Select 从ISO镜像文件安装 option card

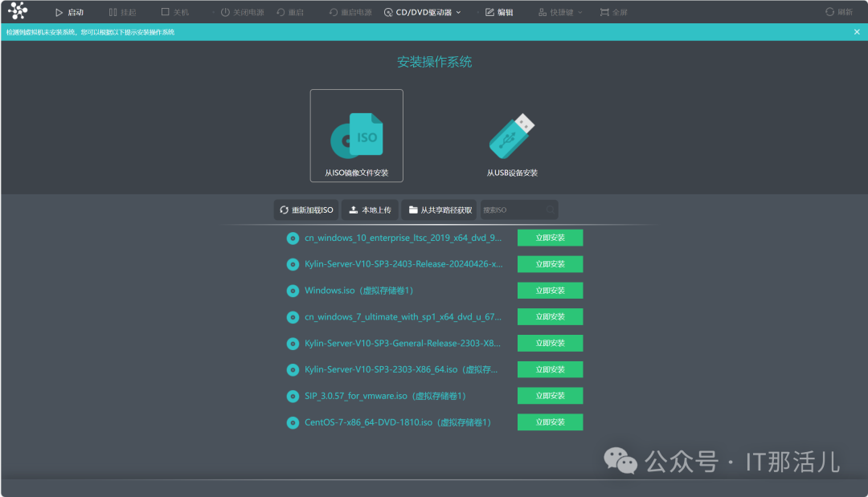357,136
